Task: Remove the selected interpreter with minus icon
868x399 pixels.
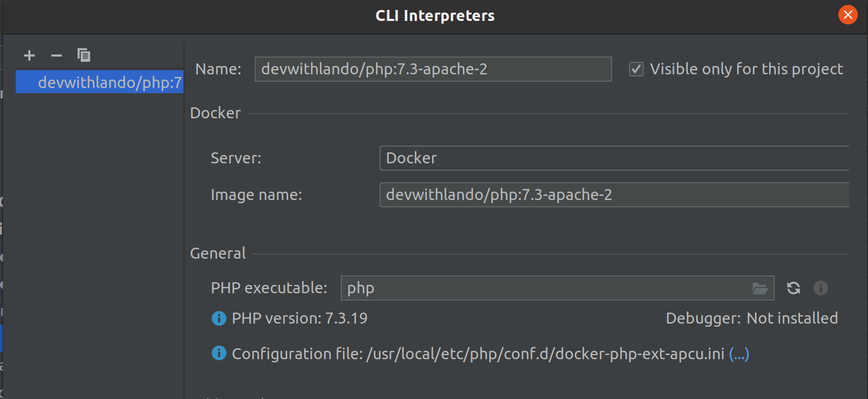Action: [x=57, y=55]
